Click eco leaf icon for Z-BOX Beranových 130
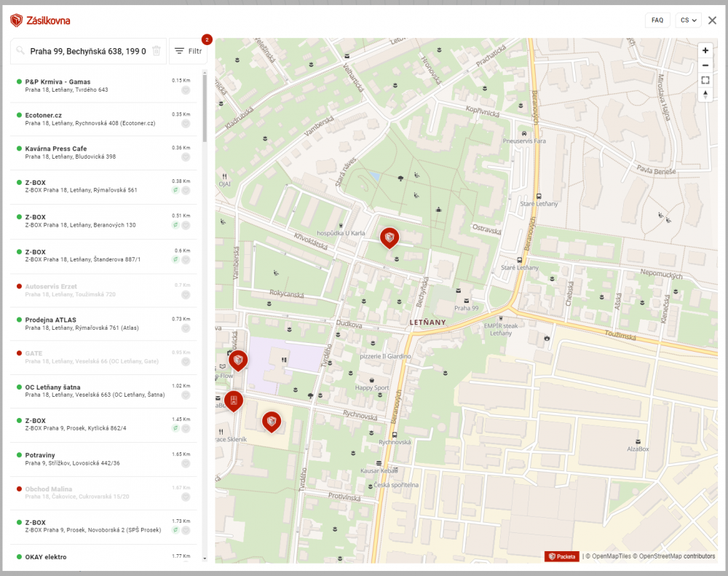The image size is (728, 576). (175, 225)
